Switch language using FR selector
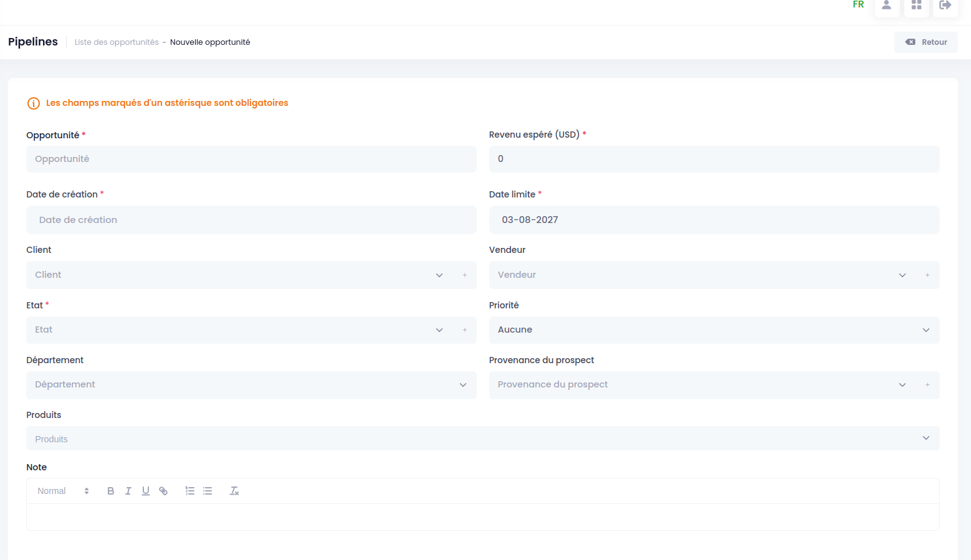This screenshot has height=560, width=971. tap(858, 5)
